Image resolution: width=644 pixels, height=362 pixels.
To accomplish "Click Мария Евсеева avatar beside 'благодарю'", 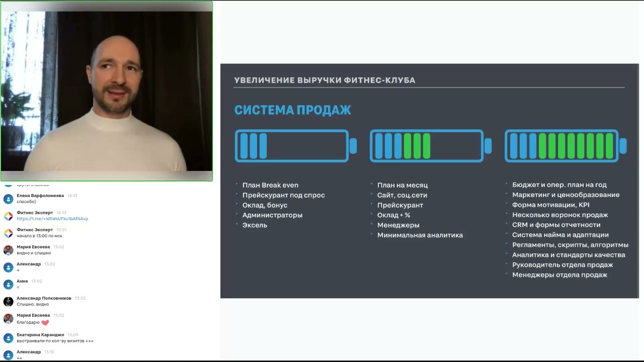I will point(8,318).
